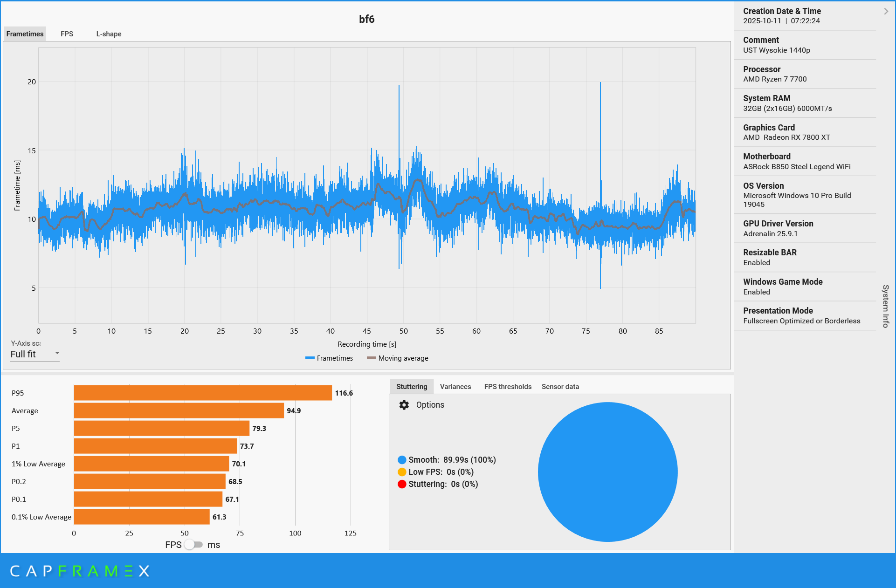The image size is (896, 588).
Task: Collapse the System Info panel arrow
Action: click(x=886, y=11)
